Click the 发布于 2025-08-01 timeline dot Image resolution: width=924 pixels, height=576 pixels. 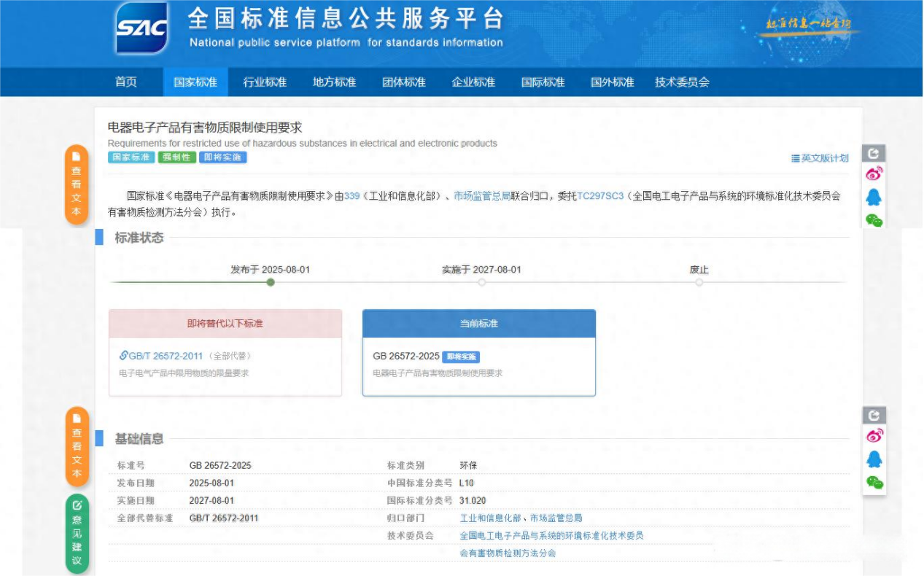pyautogui.click(x=271, y=282)
